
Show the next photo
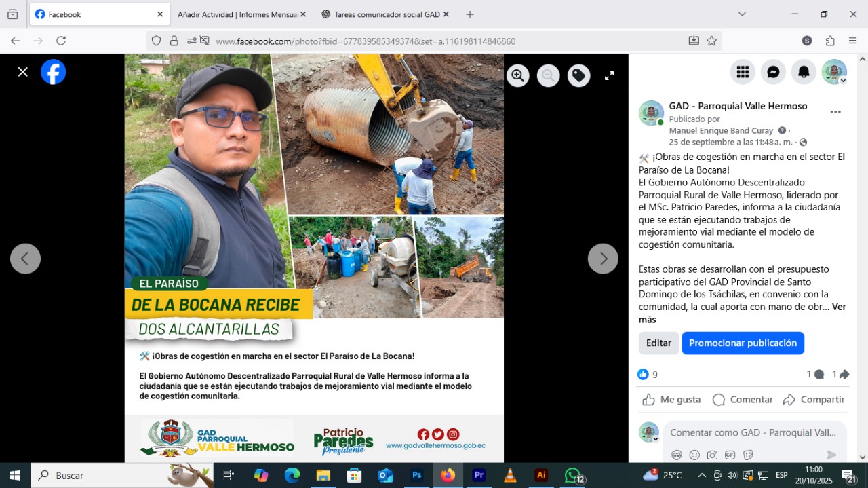coord(602,259)
